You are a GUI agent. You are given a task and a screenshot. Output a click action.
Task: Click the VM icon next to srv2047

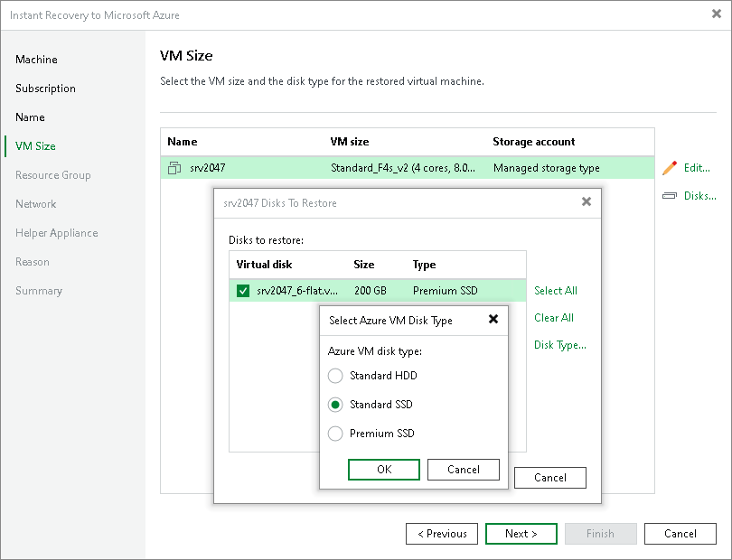(x=174, y=168)
